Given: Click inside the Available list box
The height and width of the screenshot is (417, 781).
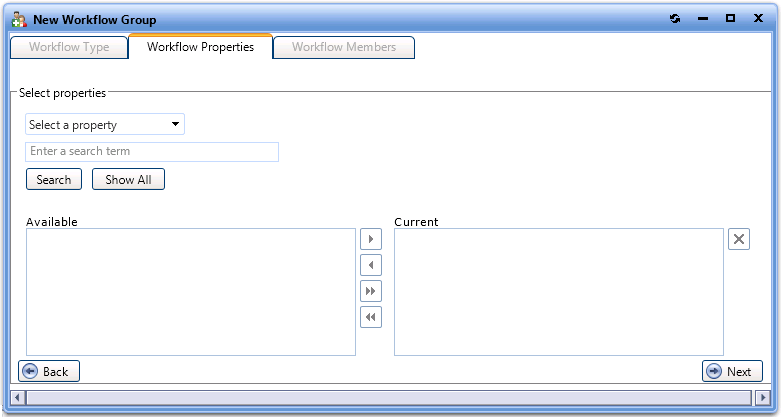Looking at the screenshot, I should 190,292.
